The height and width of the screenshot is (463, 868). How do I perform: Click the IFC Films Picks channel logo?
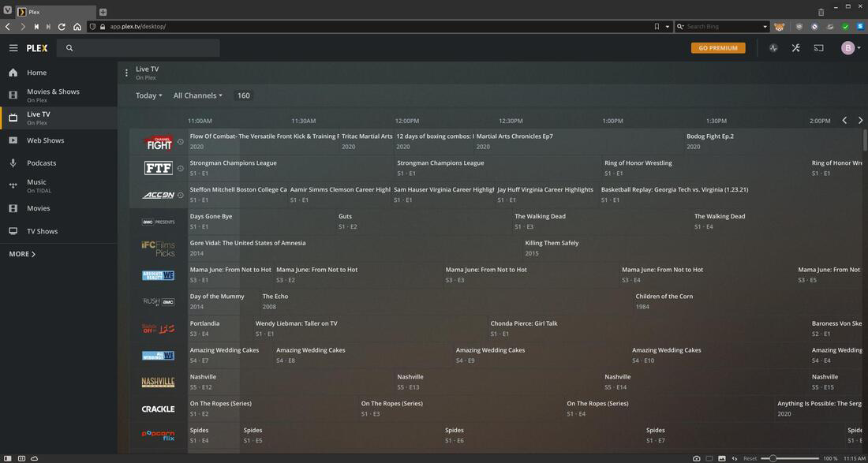pos(159,248)
